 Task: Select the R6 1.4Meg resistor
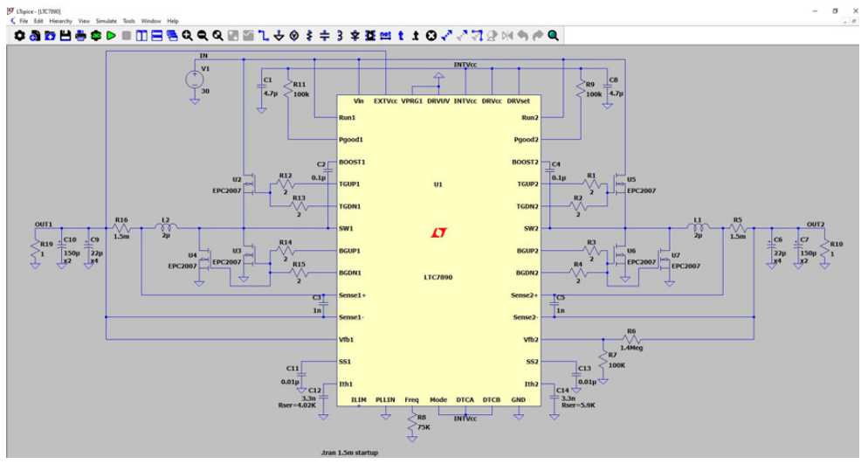pyautogui.click(x=631, y=339)
